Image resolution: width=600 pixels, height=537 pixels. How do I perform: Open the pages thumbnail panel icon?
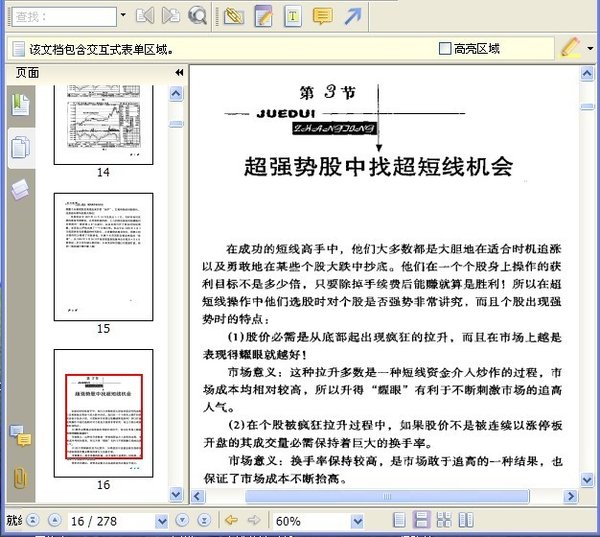pos(21,147)
